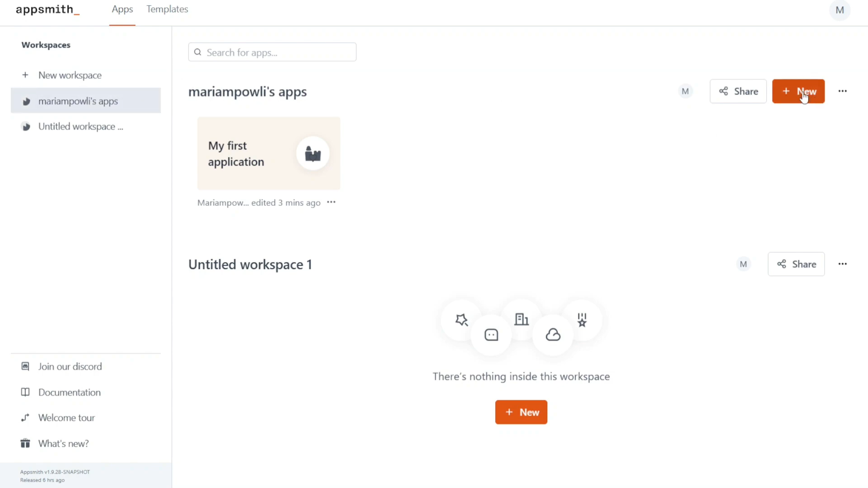Open more options for Untitled workspace 1
The height and width of the screenshot is (488, 868).
point(842,264)
